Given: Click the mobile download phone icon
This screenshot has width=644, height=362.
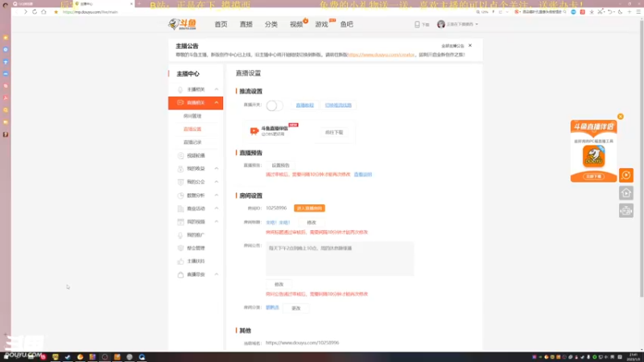Looking at the screenshot, I should (x=417, y=25).
